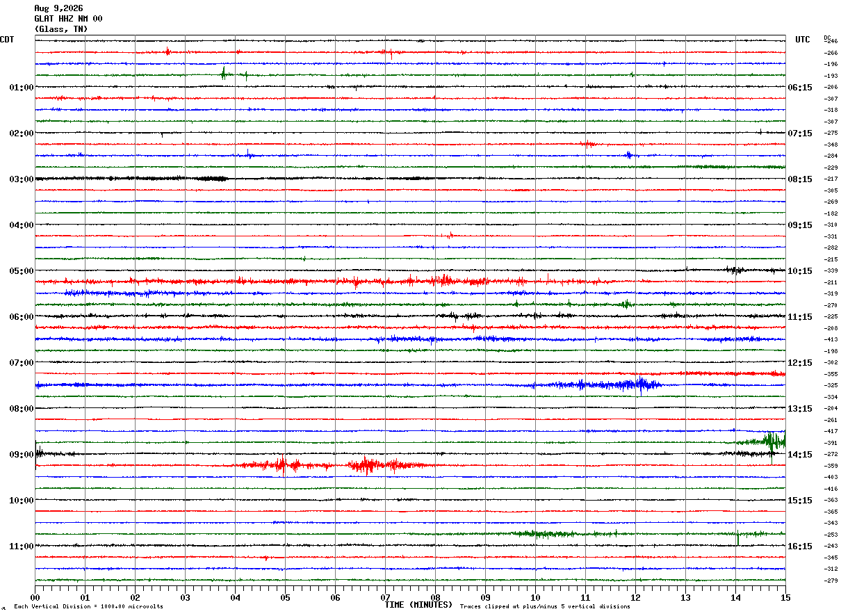The height and width of the screenshot is (616, 841).
Task: Click the 10:15 UTC time label
Action: pos(800,271)
